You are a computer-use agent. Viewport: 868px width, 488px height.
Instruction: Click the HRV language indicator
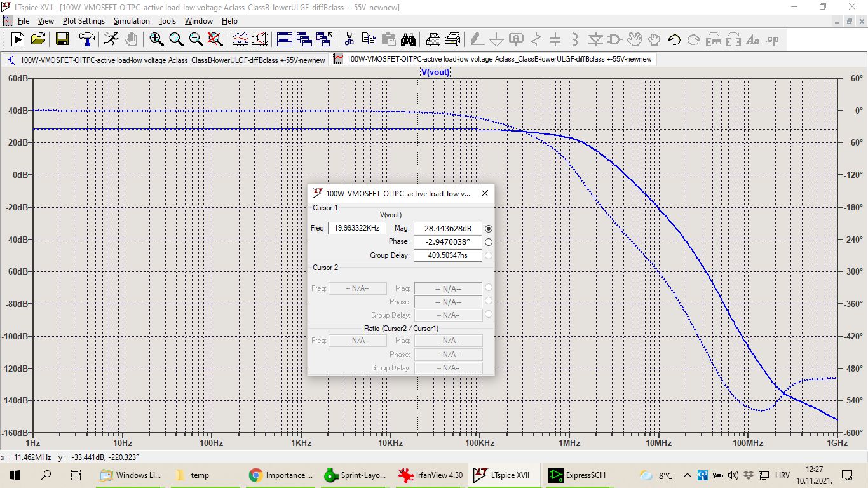[783, 475]
